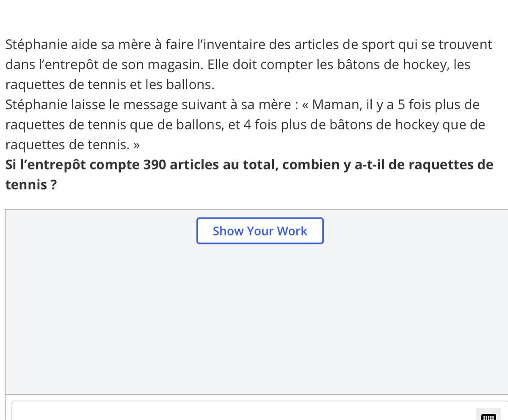The height and width of the screenshot is (420, 508).
Task: Focus the answer input field at bottom
Action: click(x=260, y=410)
